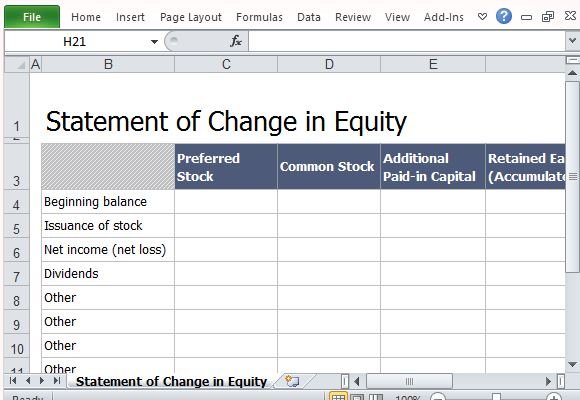Screen dimensions: 580x400
Task: Click the vertical scrollbar thumb
Action: pyautogui.click(x=572, y=177)
